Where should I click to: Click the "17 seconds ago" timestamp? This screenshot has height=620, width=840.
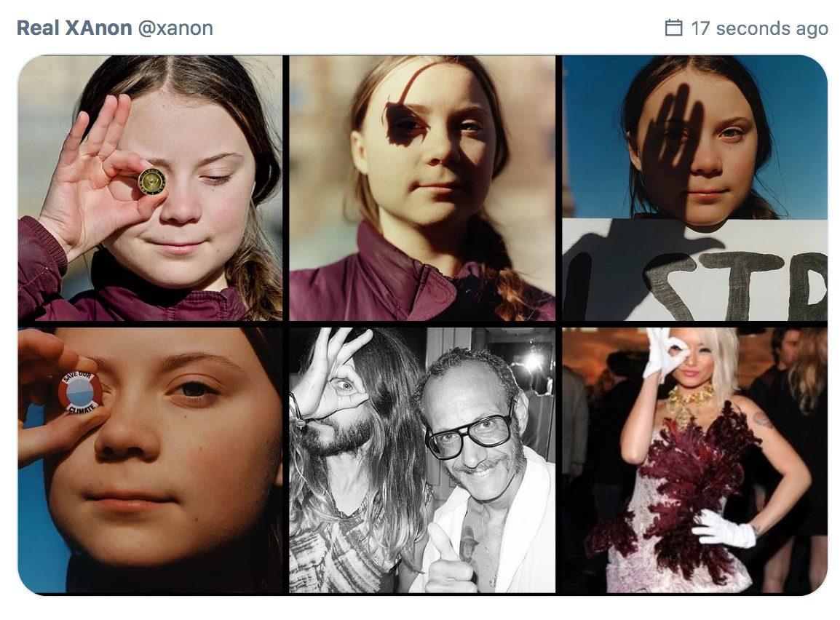click(x=759, y=28)
